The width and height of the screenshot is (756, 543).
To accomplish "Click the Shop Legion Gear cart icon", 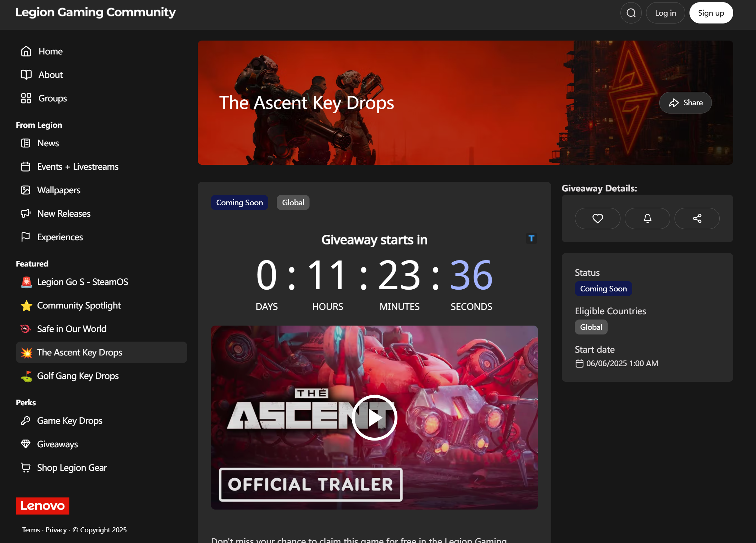I will point(26,468).
